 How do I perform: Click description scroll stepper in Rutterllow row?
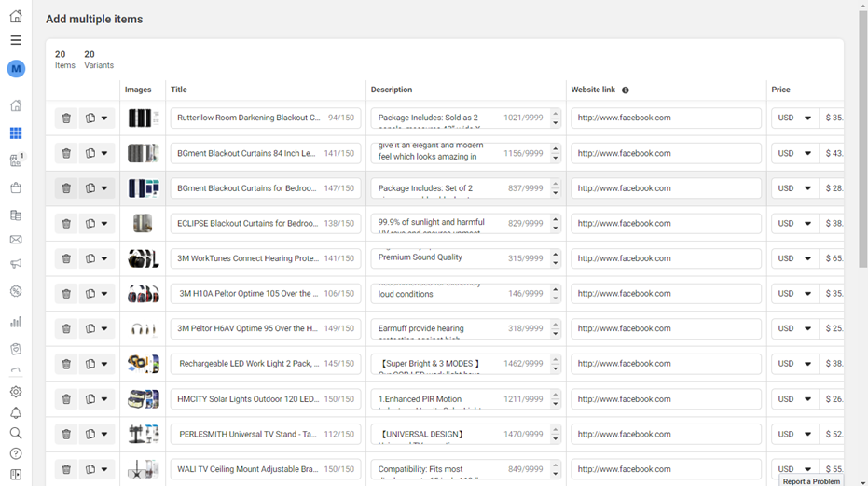pos(556,118)
